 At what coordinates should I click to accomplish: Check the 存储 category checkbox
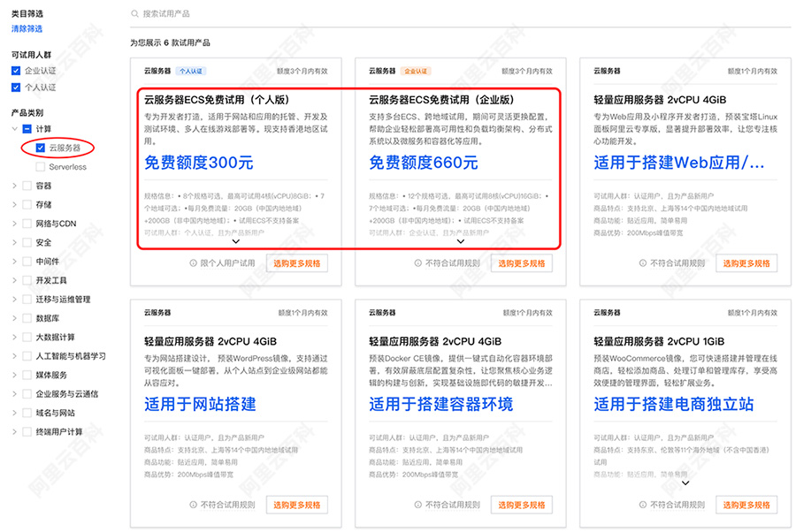point(27,204)
